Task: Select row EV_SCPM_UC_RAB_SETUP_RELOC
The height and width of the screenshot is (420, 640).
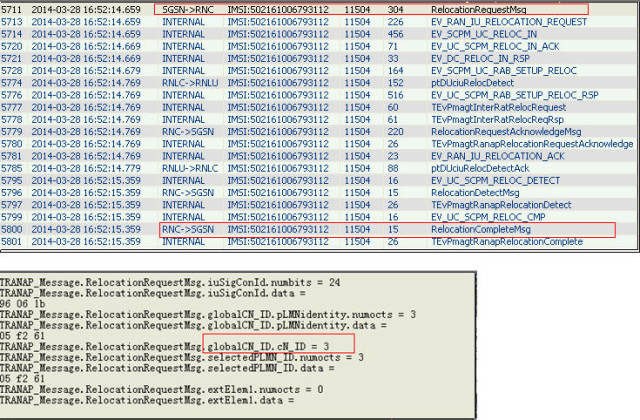Action: click(x=319, y=71)
